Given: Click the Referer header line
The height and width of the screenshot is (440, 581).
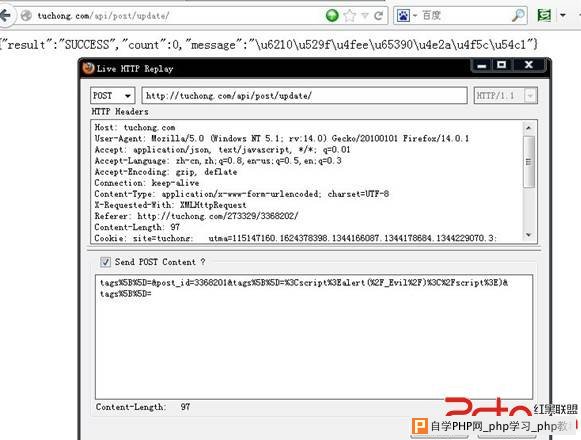Looking at the screenshot, I should coord(196,216).
